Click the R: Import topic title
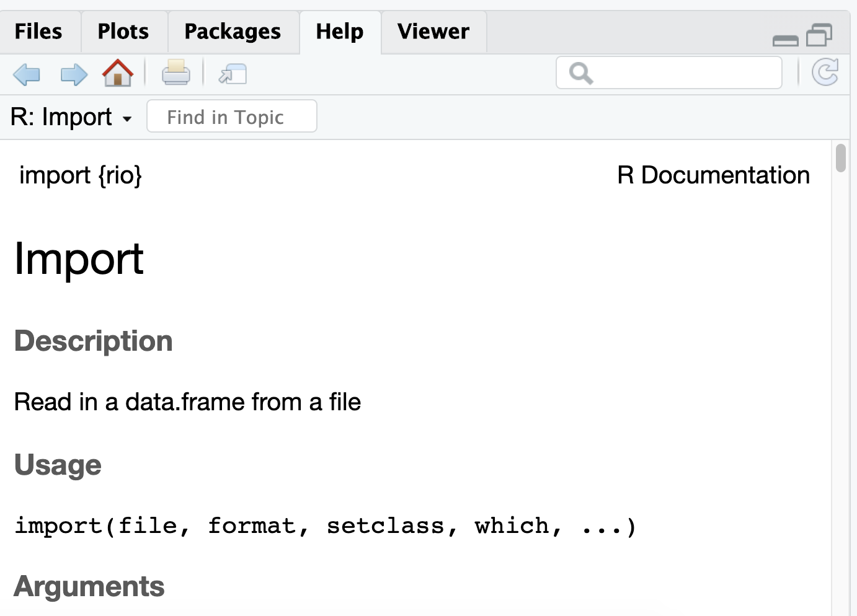 point(61,117)
